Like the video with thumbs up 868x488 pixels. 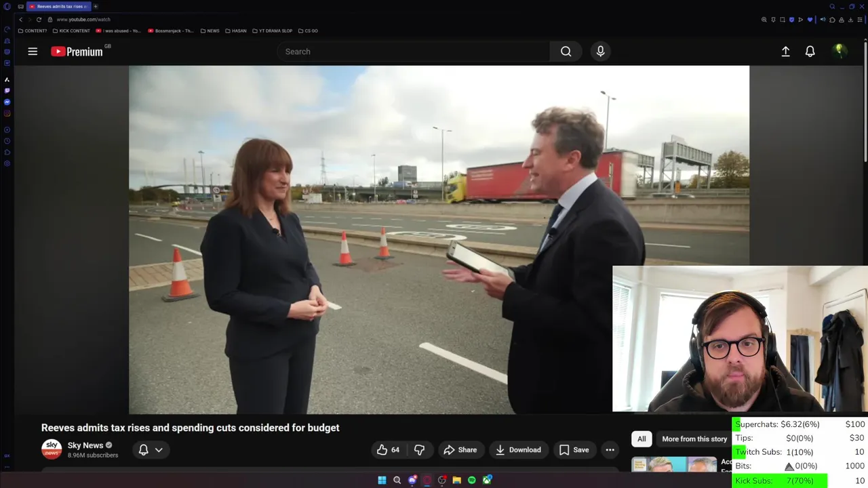pos(389,450)
